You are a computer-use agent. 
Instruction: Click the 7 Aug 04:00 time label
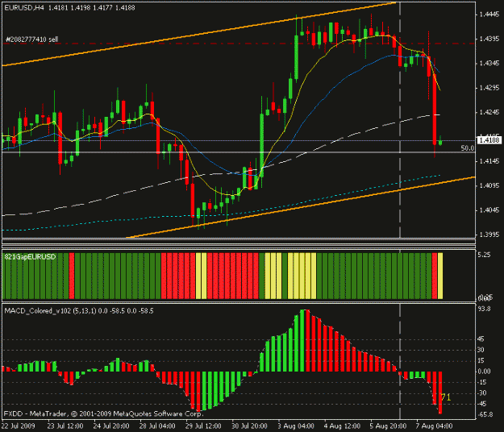[x=435, y=426]
